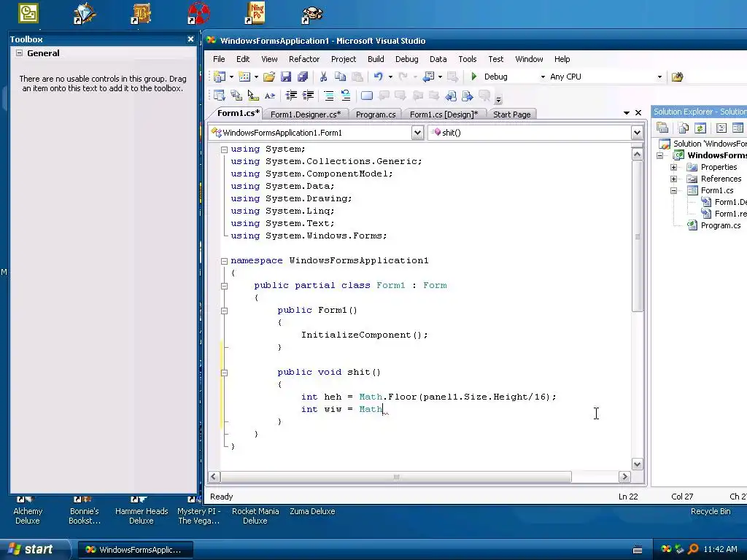
Task: Click Solution Explorer Properties icon
Action: tap(662, 128)
